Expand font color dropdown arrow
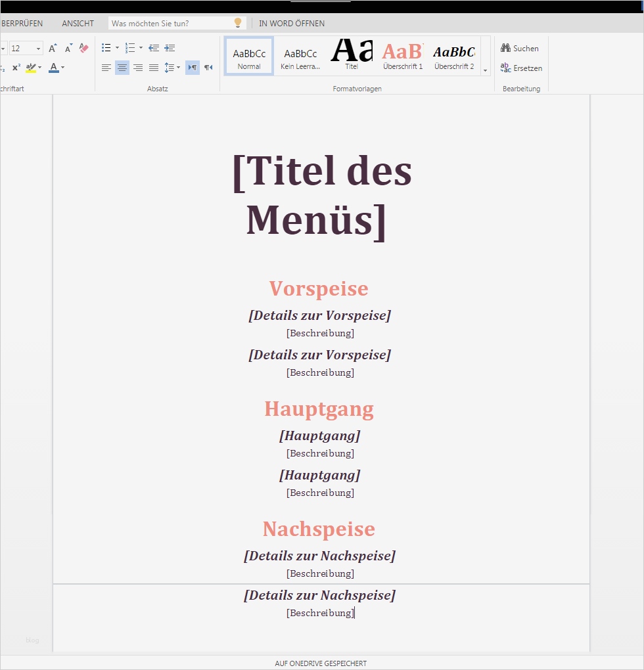 click(x=63, y=68)
